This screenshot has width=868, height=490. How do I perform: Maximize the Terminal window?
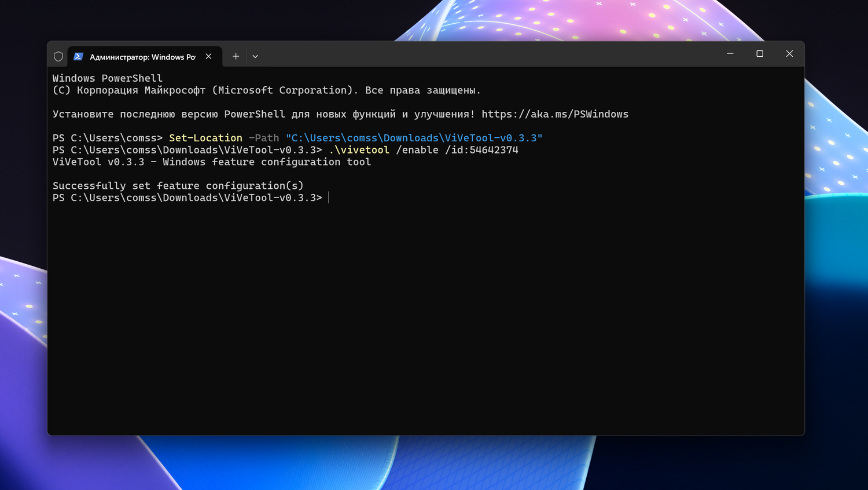pyautogui.click(x=760, y=53)
